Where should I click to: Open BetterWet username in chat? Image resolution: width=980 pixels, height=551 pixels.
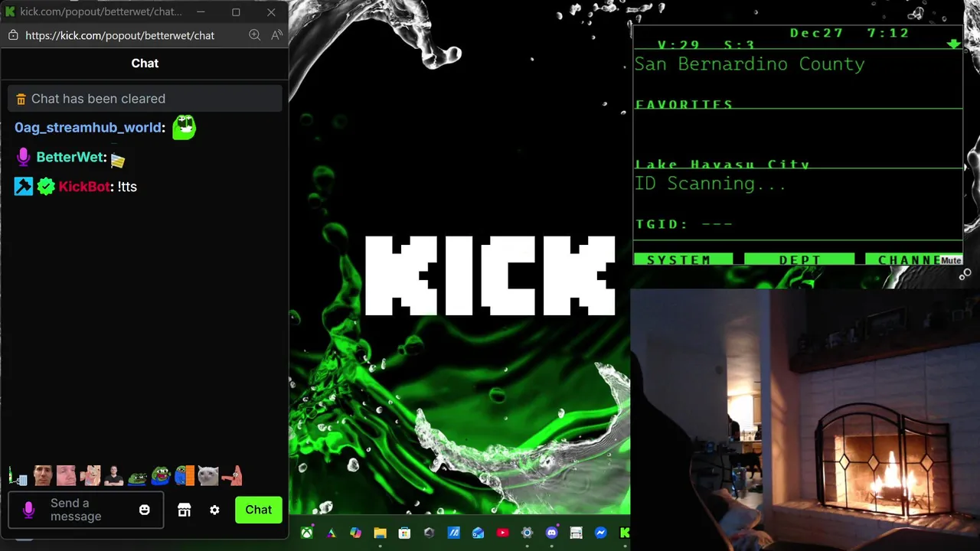pos(70,157)
